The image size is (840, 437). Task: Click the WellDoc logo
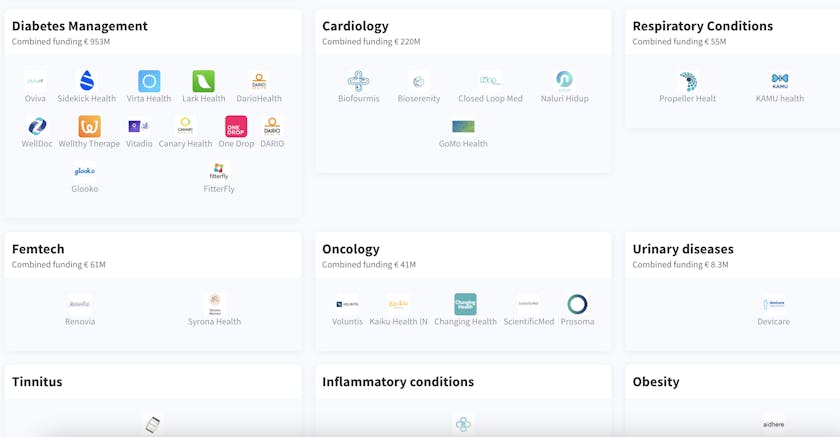pos(37,126)
